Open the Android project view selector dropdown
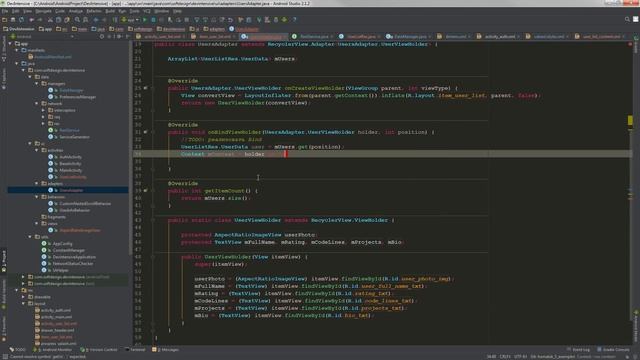640x360 pixels. click(42, 36)
